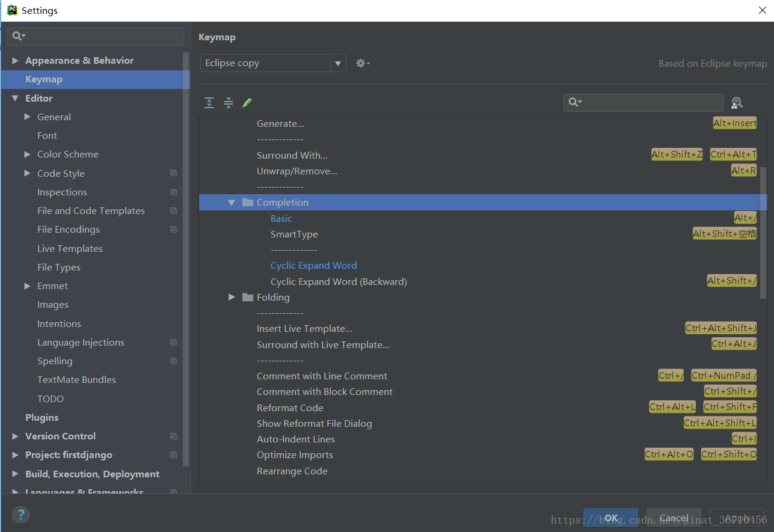Open the Font settings page

47,136
